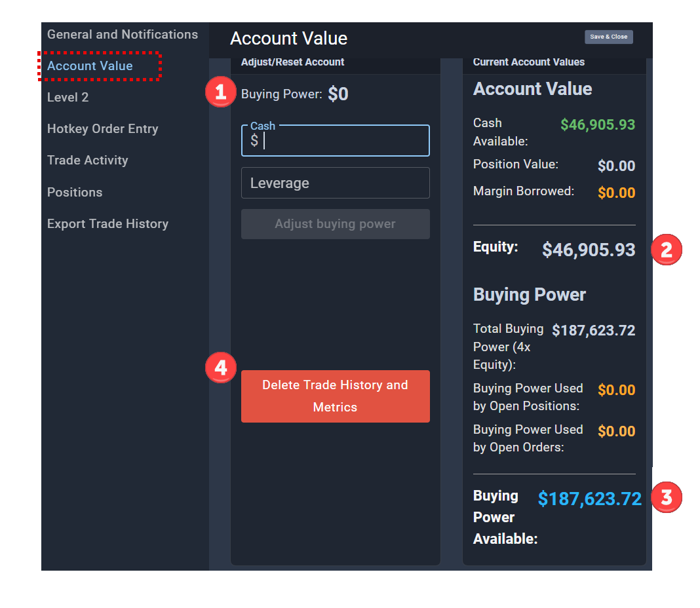Open General and Notifications settings
This screenshot has width=700, height=608.
[123, 34]
